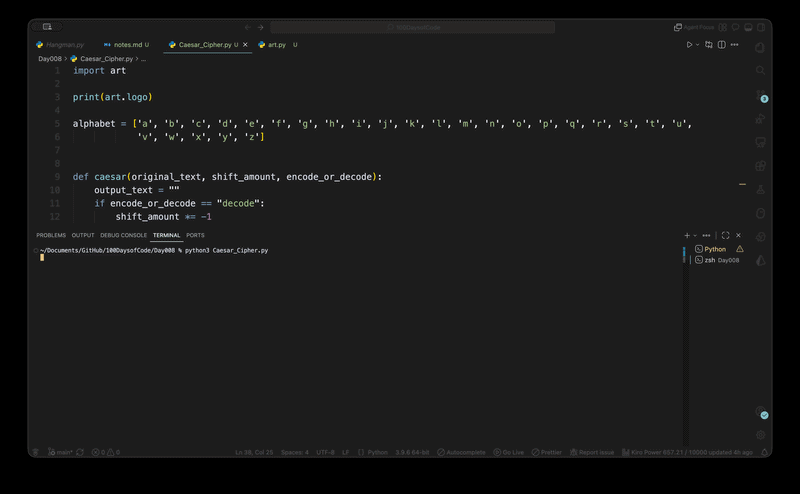The width and height of the screenshot is (800, 494).
Task: Click the Agent Focus button
Action: point(694,28)
